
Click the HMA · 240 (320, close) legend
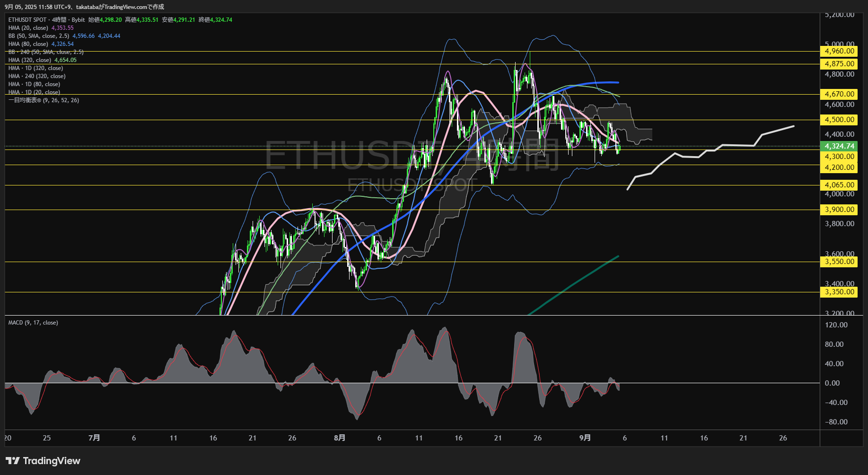37,76
